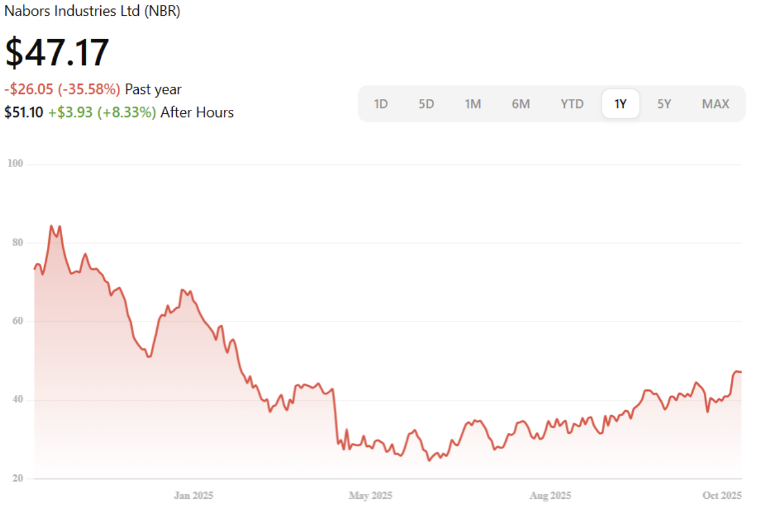The width and height of the screenshot is (769, 532).
Task: Click the +$3.93 (+8.33%) after hours change
Action: click(x=102, y=112)
